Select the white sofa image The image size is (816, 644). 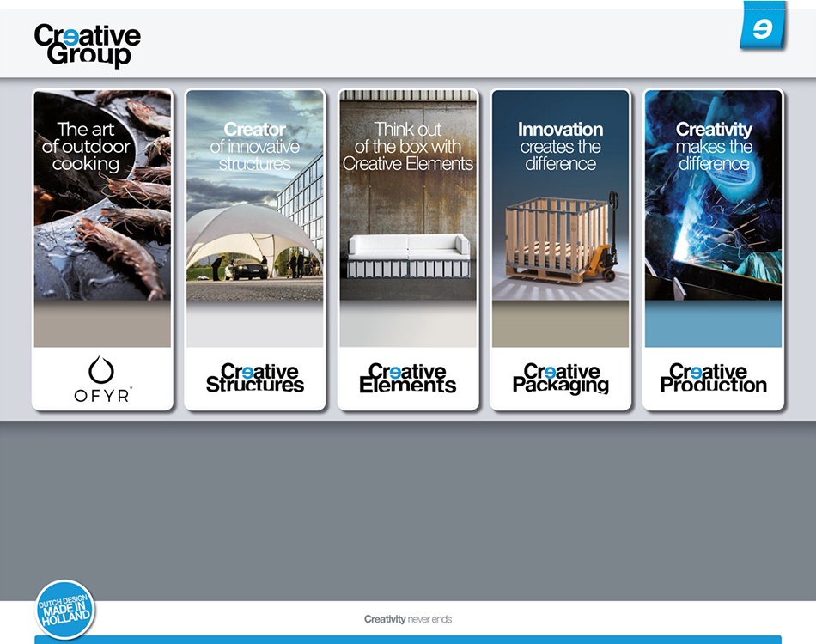pos(408,195)
